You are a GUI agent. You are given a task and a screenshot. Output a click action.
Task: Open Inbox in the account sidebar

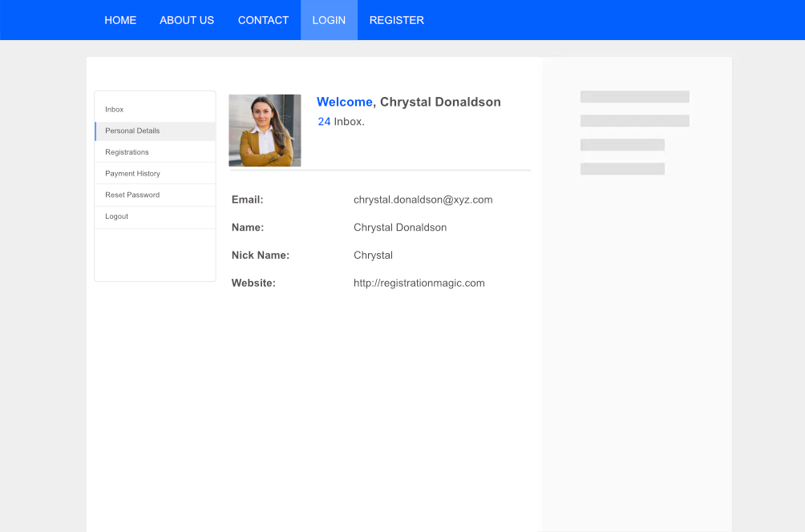[x=115, y=110]
